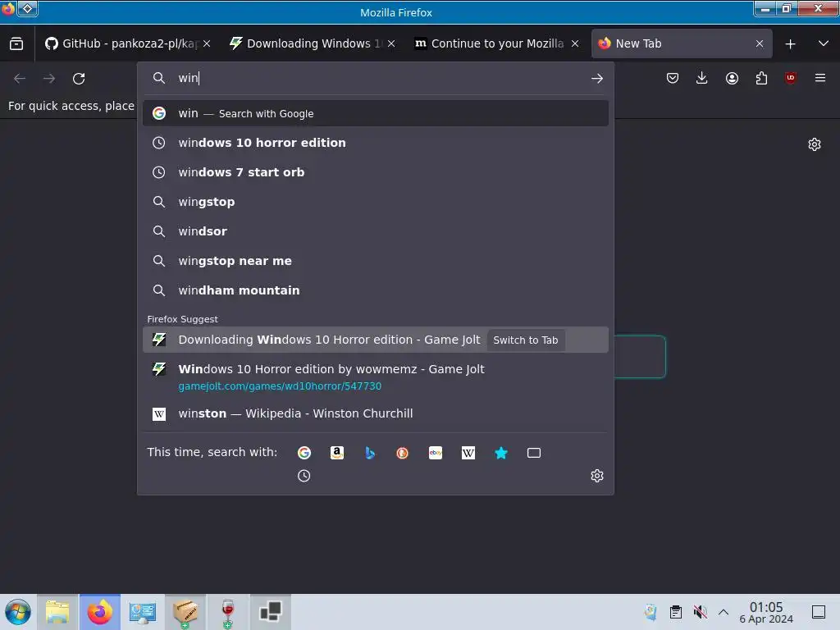Focus Firefox from the taskbar
Image resolution: width=840 pixels, height=630 pixels.
click(x=100, y=612)
